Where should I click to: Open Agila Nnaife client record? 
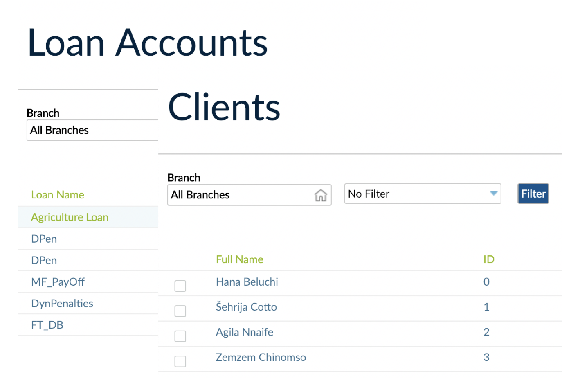pos(244,332)
